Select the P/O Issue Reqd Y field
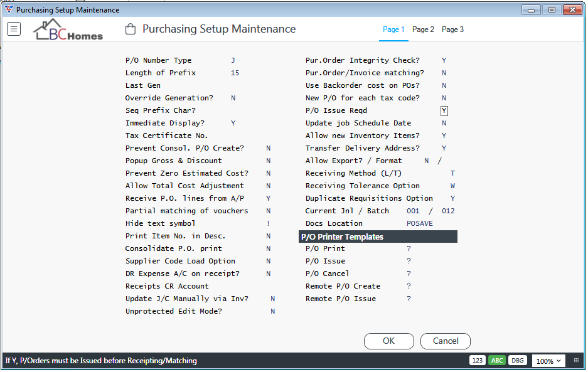The image size is (588, 372). point(444,110)
